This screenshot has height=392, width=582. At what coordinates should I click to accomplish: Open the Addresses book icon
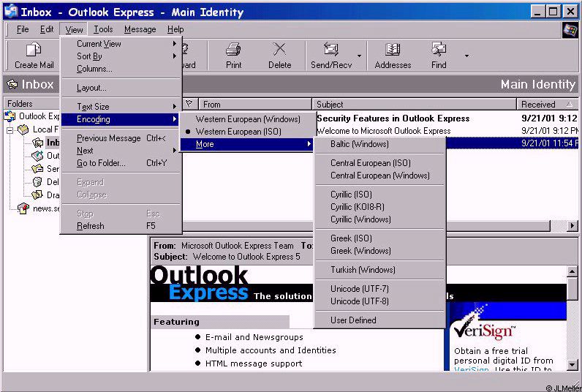tap(393, 50)
